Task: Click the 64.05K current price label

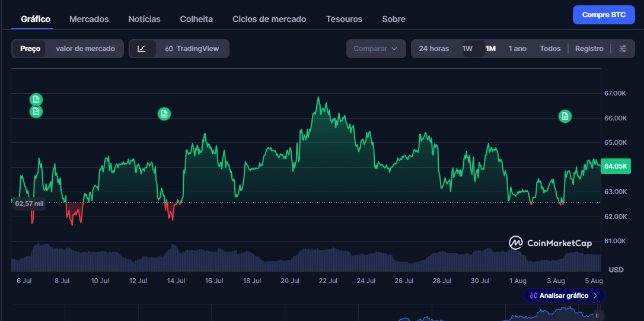Action: click(616, 166)
